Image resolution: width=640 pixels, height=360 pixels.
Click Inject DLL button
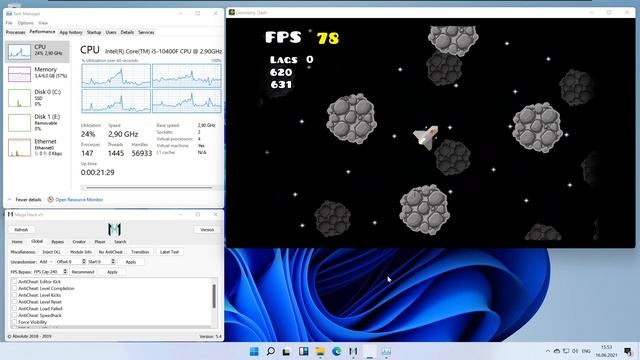click(51, 252)
